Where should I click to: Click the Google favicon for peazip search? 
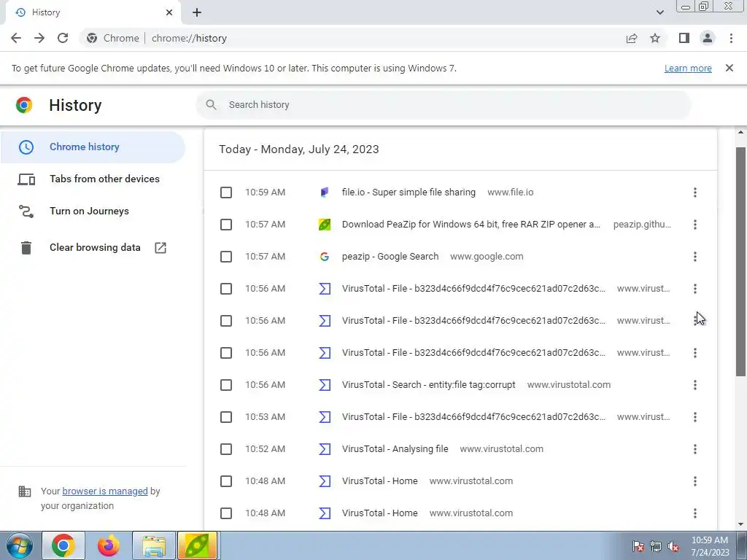[x=325, y=257]
